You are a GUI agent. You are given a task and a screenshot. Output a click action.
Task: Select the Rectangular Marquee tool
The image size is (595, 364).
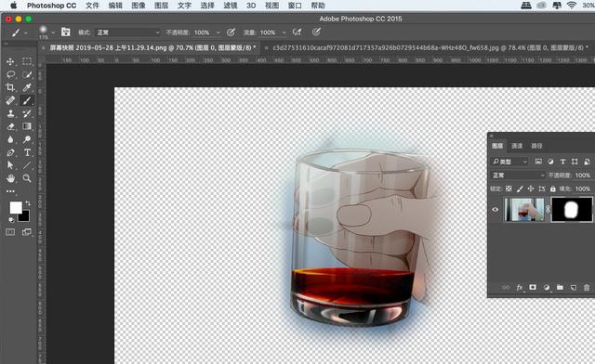tap(27, 61)
